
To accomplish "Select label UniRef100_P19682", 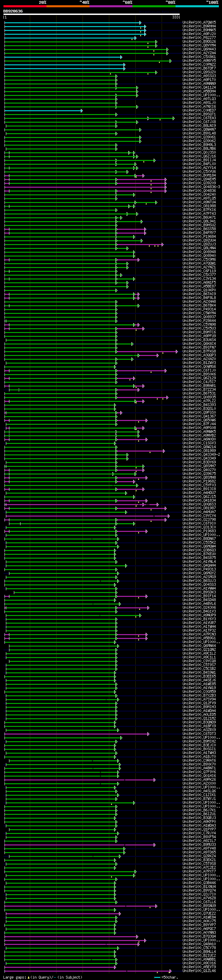I will pyautogui.click(x=199, y=481).
